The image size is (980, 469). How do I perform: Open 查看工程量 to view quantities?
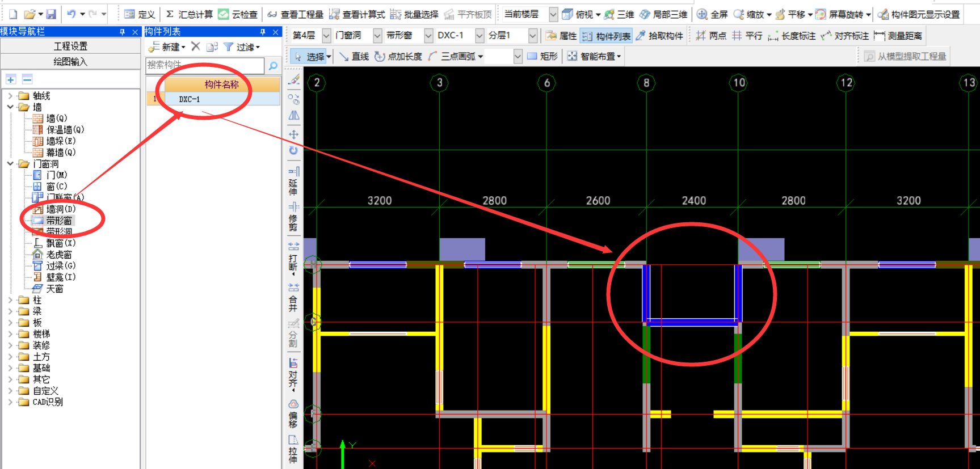(295, 14)
